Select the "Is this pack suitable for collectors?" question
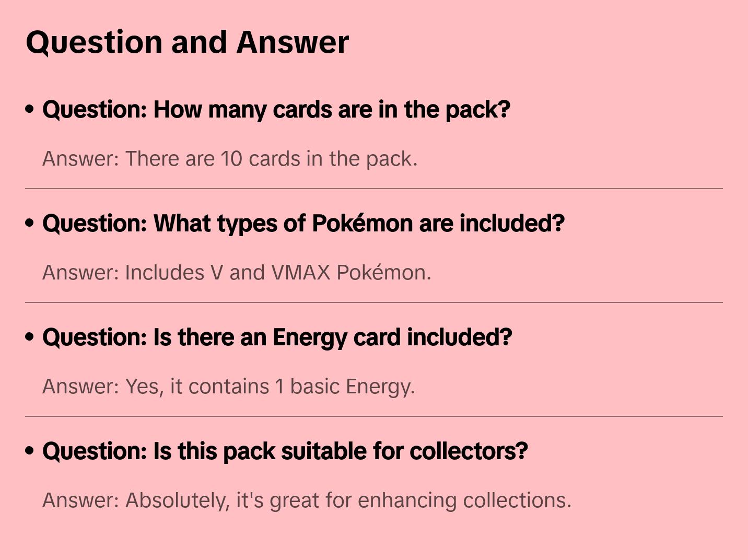This screenshot has height=560, width=748. (x=285, y=451)
